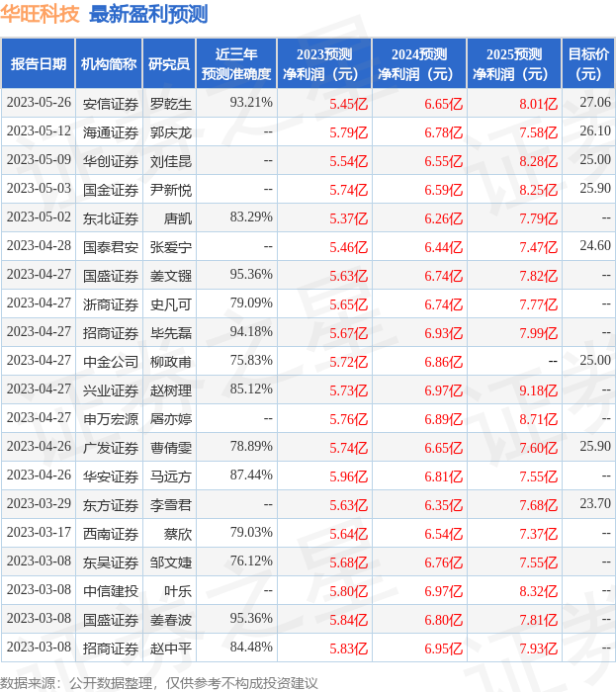
Task: Click the date 2023-05-26
Action: tap(39, 103)
